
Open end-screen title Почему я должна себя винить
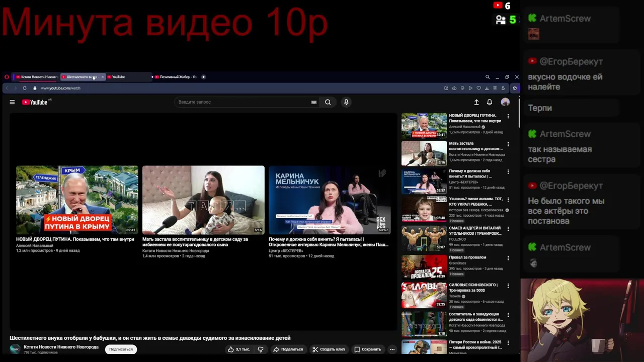[x=329, y=242]
